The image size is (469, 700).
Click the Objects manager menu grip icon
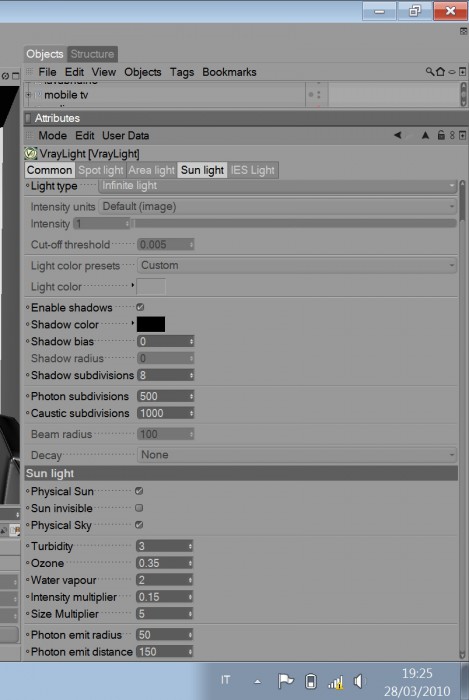pyautogui.click(x=29, y=71)
